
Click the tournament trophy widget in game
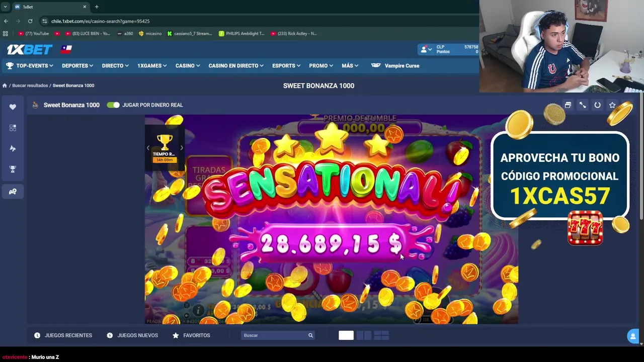165,148
